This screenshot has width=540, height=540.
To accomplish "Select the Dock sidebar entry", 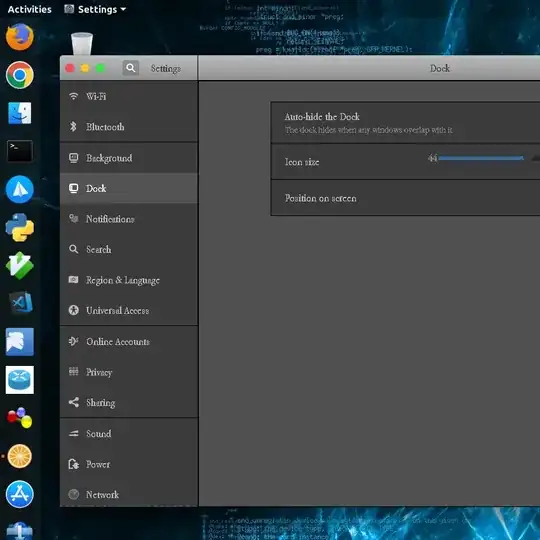I will click(129, 188).
